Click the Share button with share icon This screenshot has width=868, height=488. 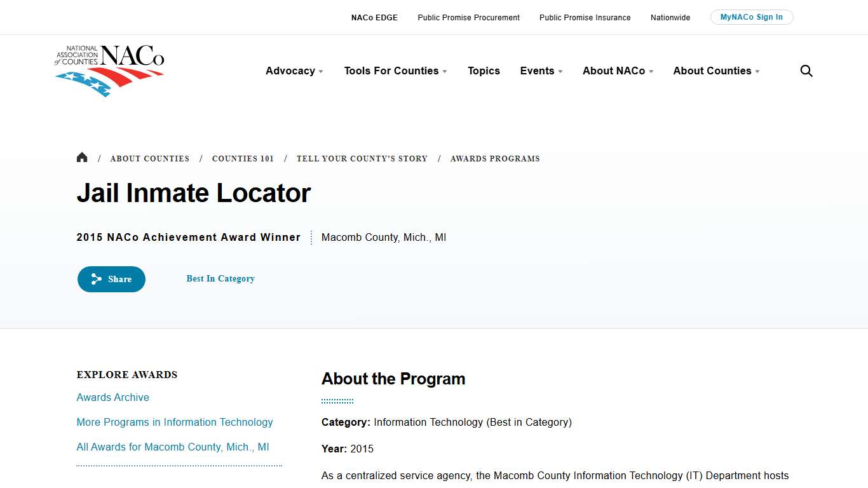click(x=111, y=279)
